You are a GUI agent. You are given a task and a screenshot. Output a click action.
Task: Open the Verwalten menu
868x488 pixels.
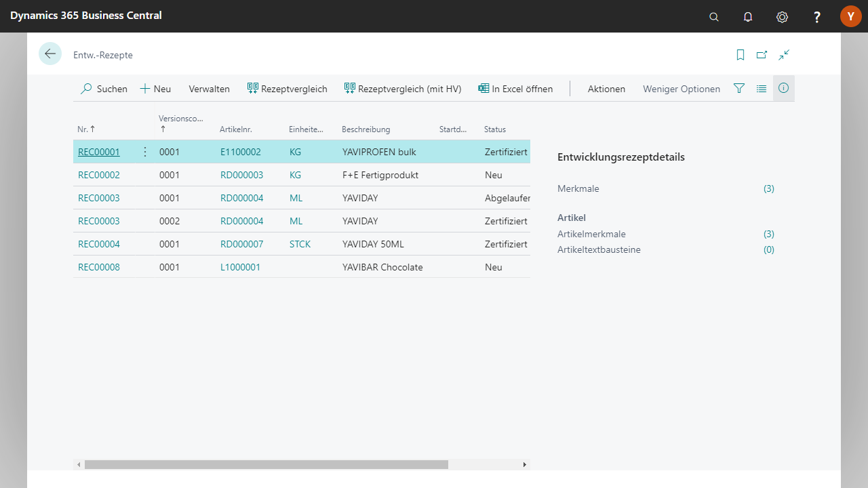coord(209,89)
